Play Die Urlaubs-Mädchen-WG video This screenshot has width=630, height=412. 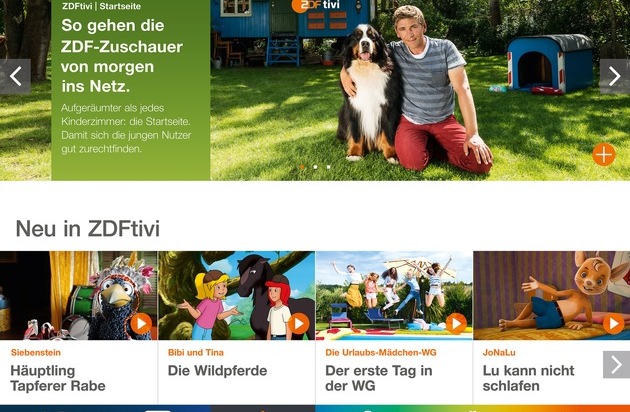click(x=456, y=324)
